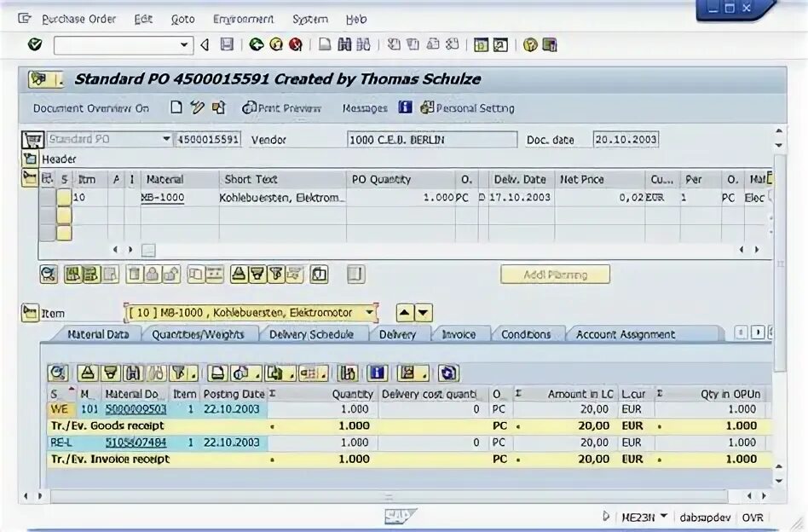This screenshot has width=808, height=532.
Task: Click the refresh icon at end of PO history toolbar
Action: point(448,373)
